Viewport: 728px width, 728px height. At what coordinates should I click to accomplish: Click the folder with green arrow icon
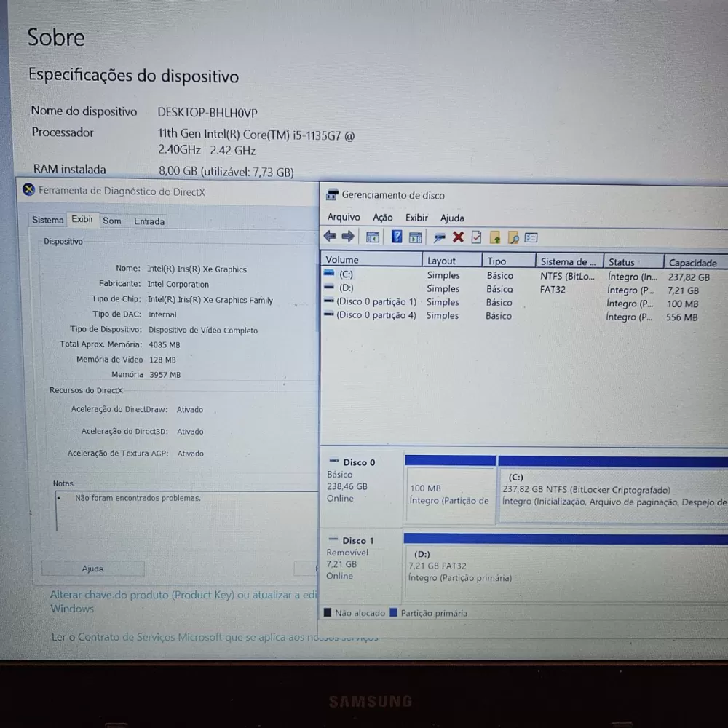point(495,238)
